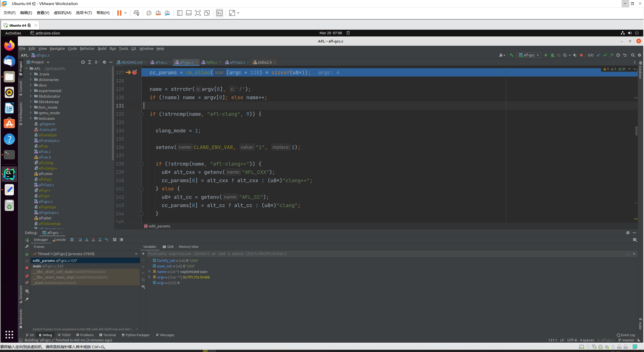Click Rerun afl-gcc debug icon
644x352 pixels.
coord(27,240)
